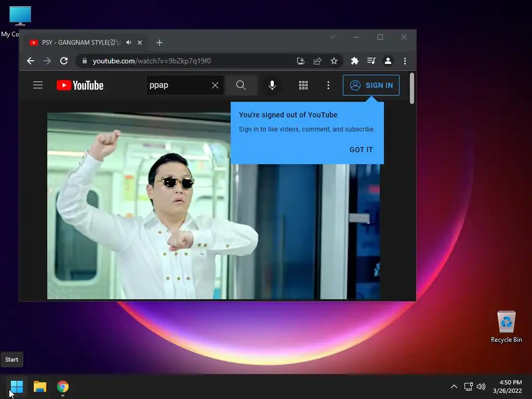Click the install app icon in address bar
This screenshot has width=532, height=399.
(301, 61)
